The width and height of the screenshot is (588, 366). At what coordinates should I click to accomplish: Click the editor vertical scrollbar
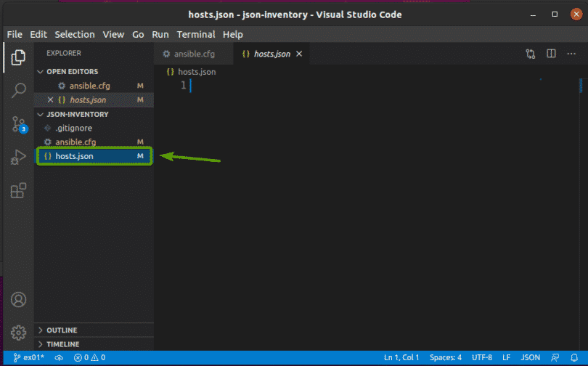581,213
